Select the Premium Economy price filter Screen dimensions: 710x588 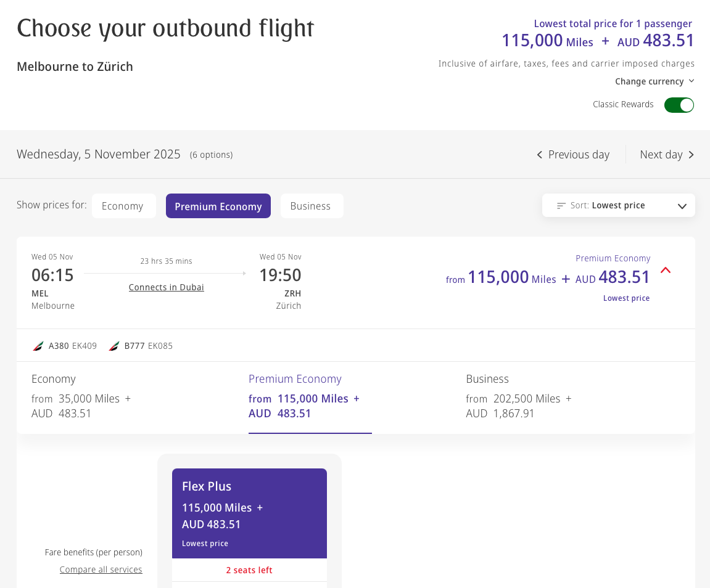tap(218, 206)
